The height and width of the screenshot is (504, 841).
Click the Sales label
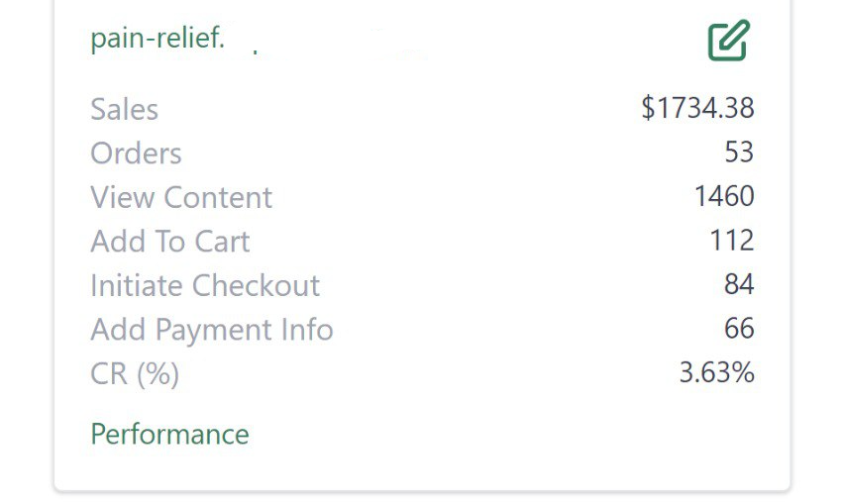point(124,109)
